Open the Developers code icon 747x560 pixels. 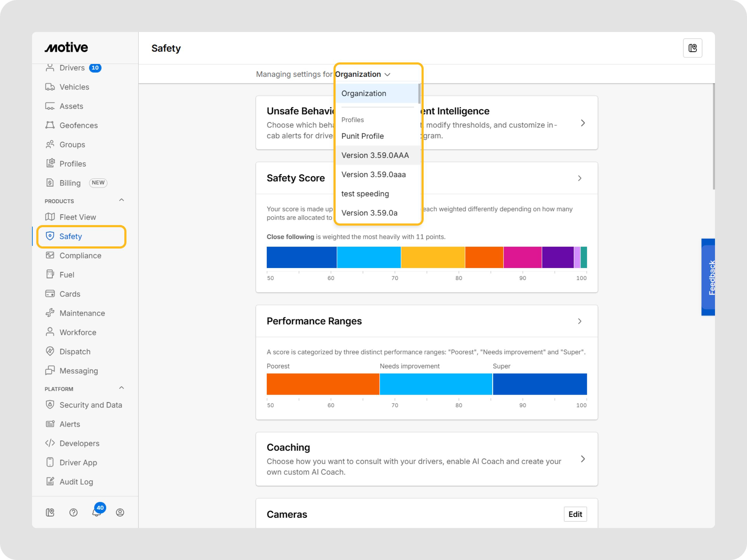50,443
